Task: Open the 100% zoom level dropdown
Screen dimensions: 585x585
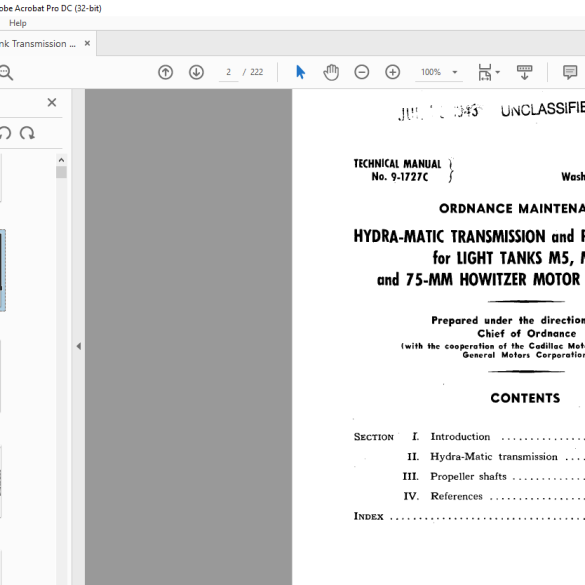Action: (439, 72)
